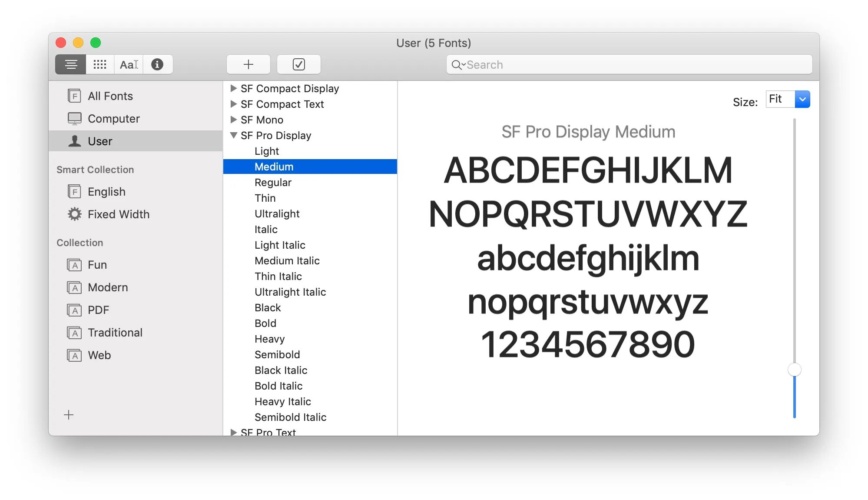
Task: Click the Add font button (+)
Action: click(247, 64)
